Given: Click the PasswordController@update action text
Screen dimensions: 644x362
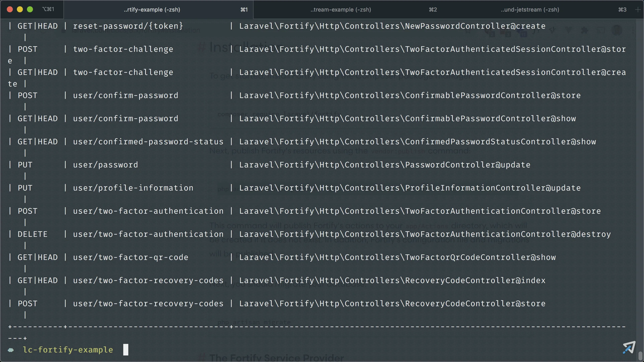Looking at the screenshot, I should [x=467, y=165].
